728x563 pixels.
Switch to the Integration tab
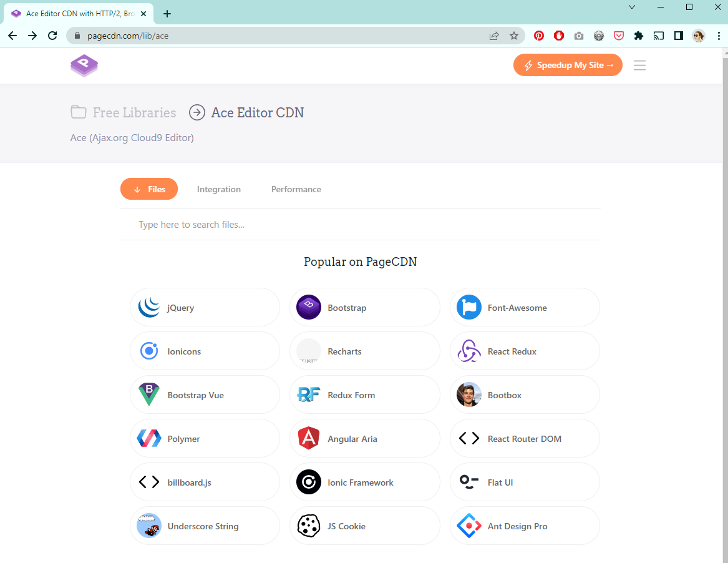pos(218,189)
